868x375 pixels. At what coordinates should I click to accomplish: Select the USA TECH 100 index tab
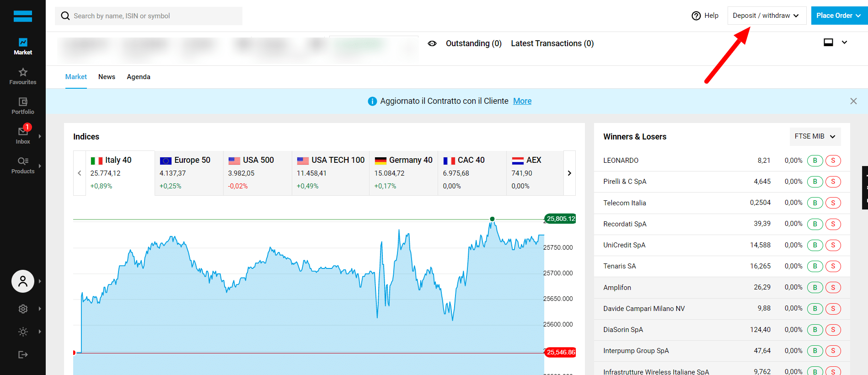(x=331, y=173)
